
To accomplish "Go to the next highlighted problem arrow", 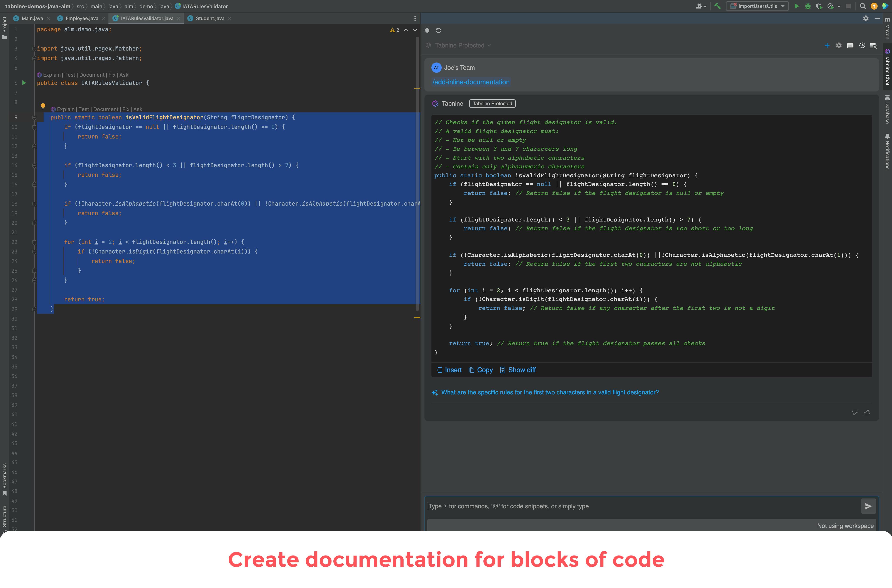I will coord(415,30).
